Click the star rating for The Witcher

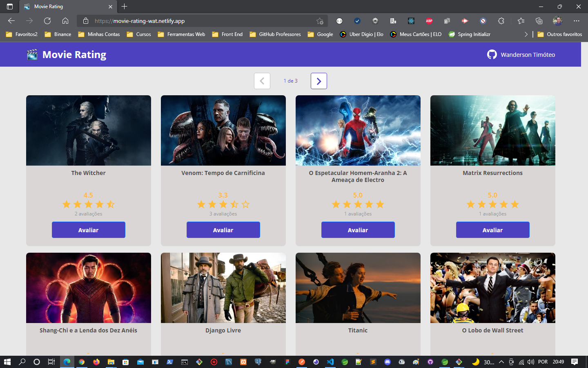tap(89, 204)
